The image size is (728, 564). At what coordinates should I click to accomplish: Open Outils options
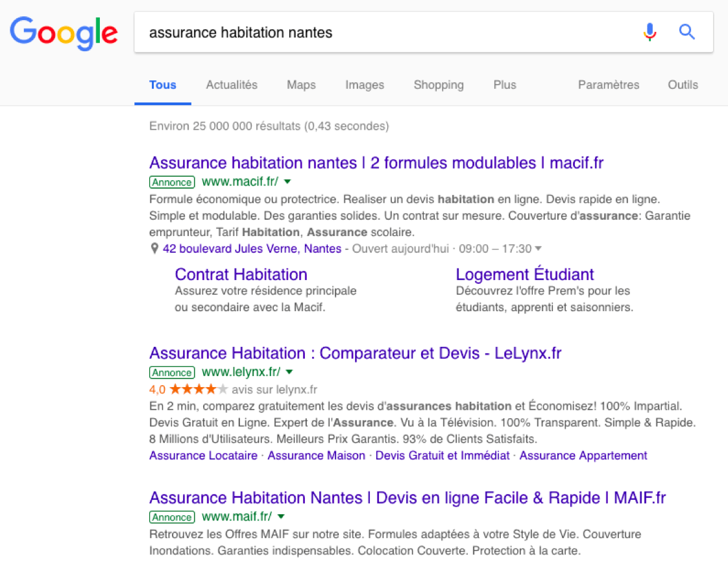click(x=683, y=85)
